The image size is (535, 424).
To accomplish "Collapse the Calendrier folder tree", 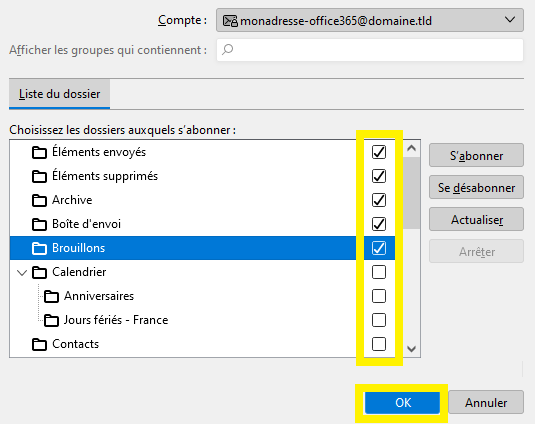I will [22, 273].
